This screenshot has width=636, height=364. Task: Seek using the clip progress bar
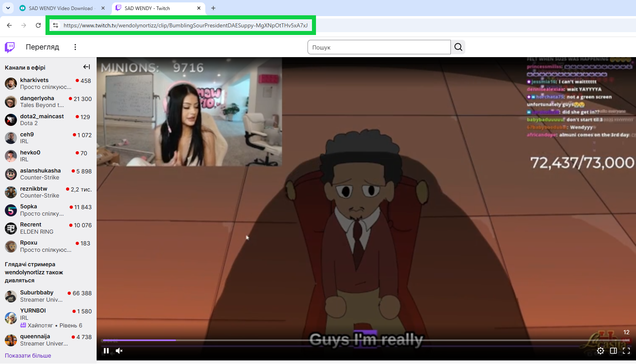click(x=366, y=340)
